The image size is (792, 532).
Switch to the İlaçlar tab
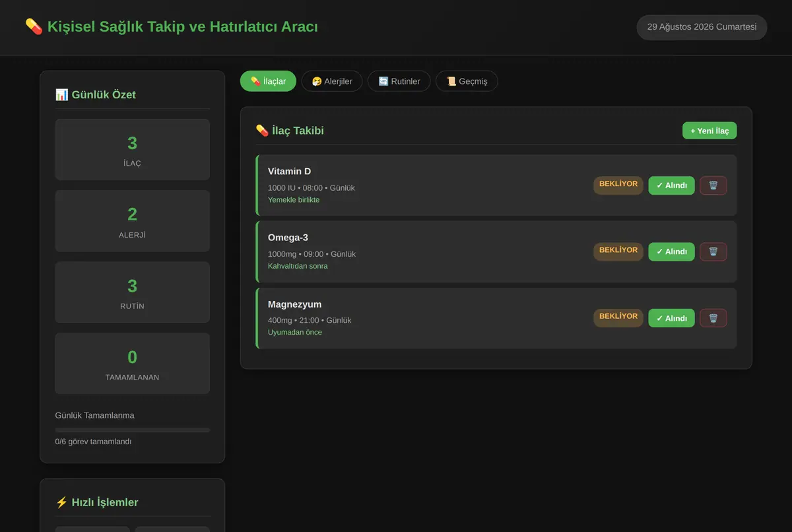268,81
